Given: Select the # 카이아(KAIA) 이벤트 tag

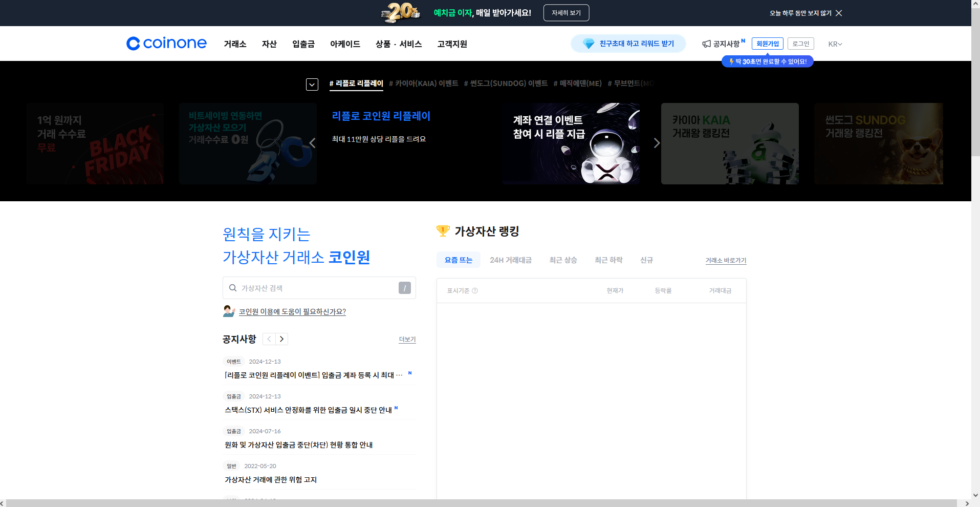Looking at the screenshot, I should coord(424,83).
